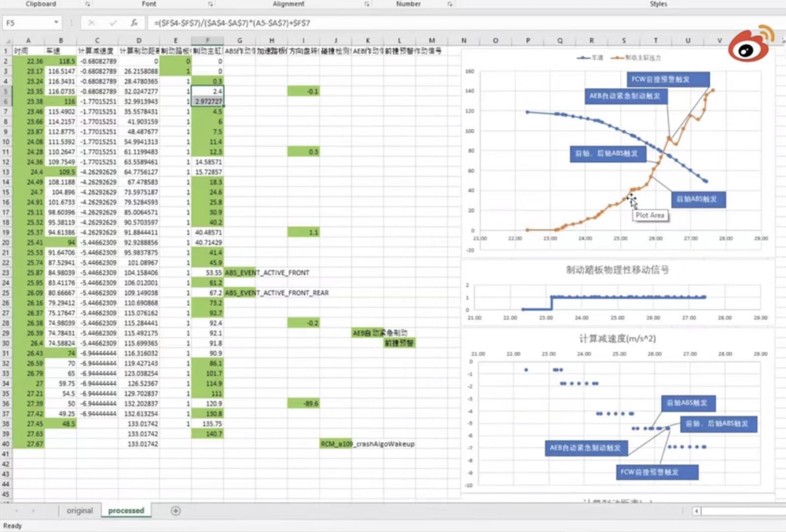Switch to the original sheet tab
Screen dimensions: 786x532
click(x=79, y=511)
